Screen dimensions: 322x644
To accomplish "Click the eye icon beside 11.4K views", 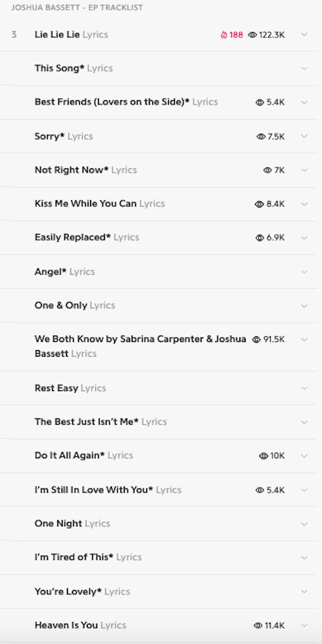I will [x=258, y=626].
